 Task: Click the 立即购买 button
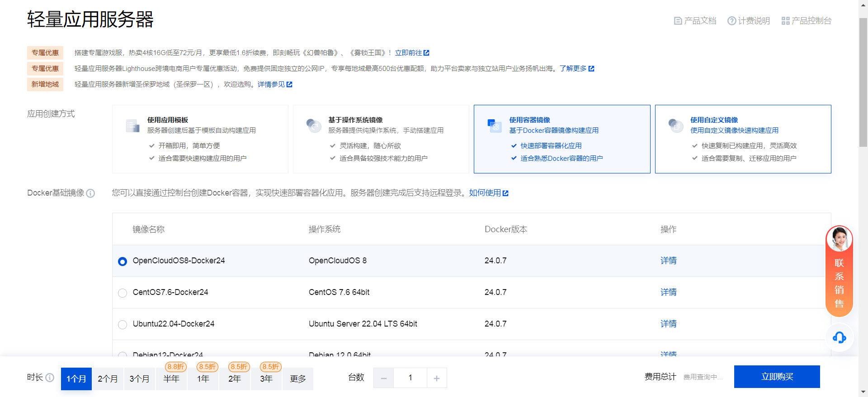pos(777,377)
